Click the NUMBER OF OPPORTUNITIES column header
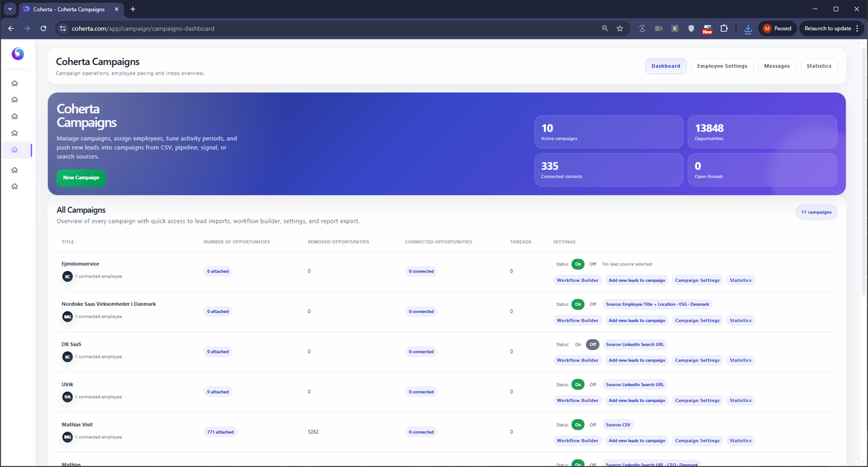 [x=237, y=241]
